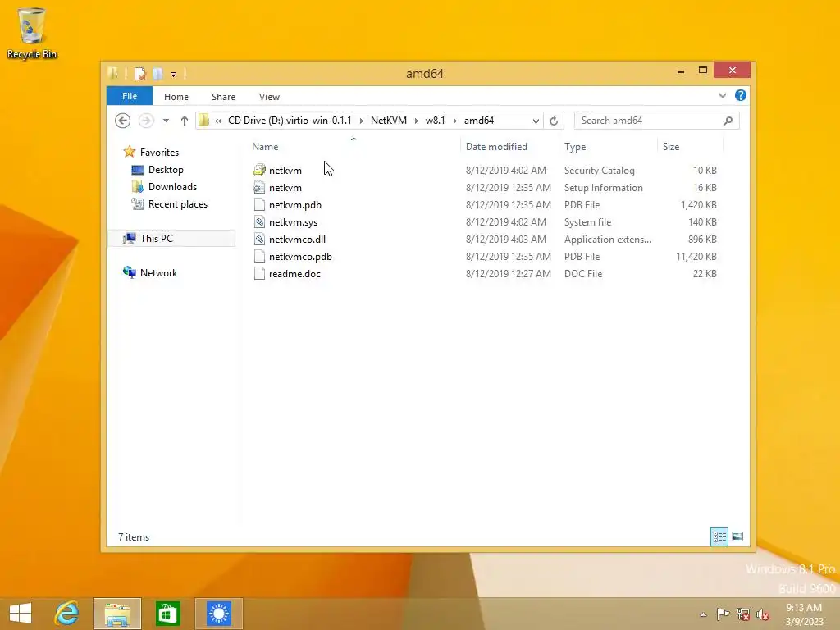Select Favorites in the navigation pane
This screenshot has width=840, height=630.
pos(159,152)
